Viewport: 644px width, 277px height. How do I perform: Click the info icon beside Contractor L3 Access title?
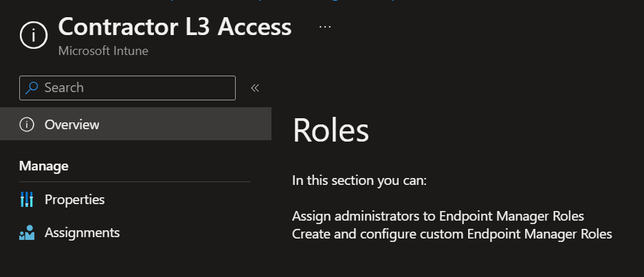34,35
